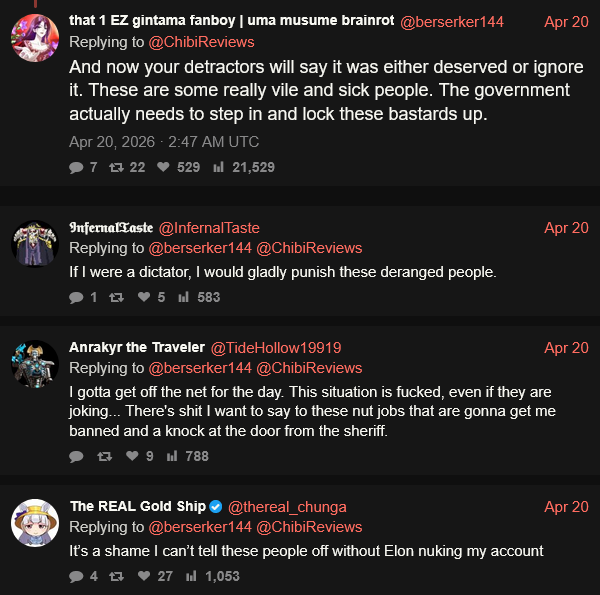This screenshot has width=600, height=595.
Task: Open the @TideHollow19919 profile handle
Action: point(276,348)
